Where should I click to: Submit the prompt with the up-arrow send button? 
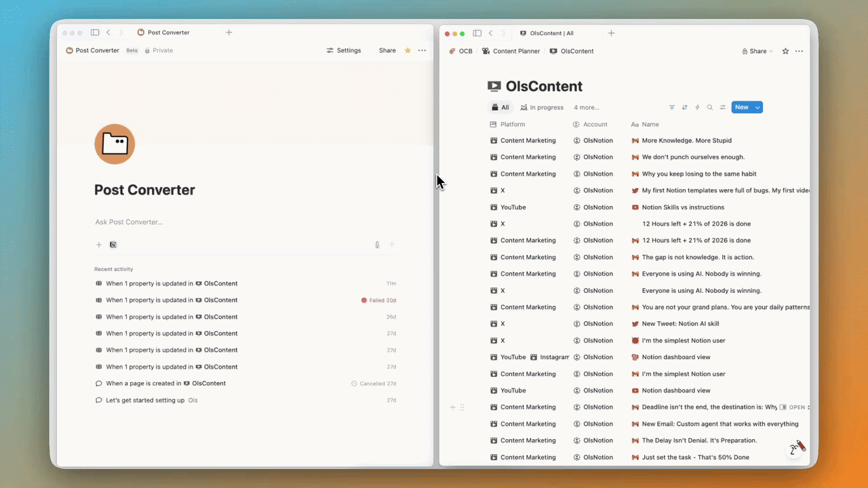391,245
